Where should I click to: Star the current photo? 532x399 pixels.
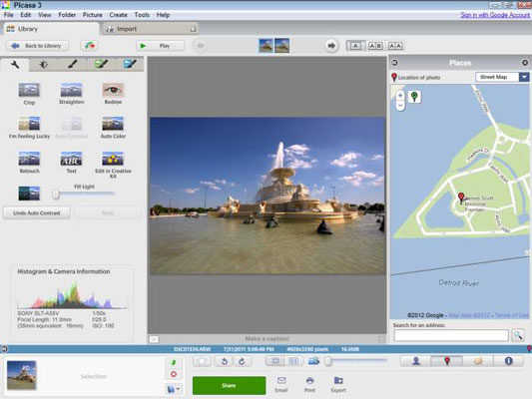[x=203, y=361]
